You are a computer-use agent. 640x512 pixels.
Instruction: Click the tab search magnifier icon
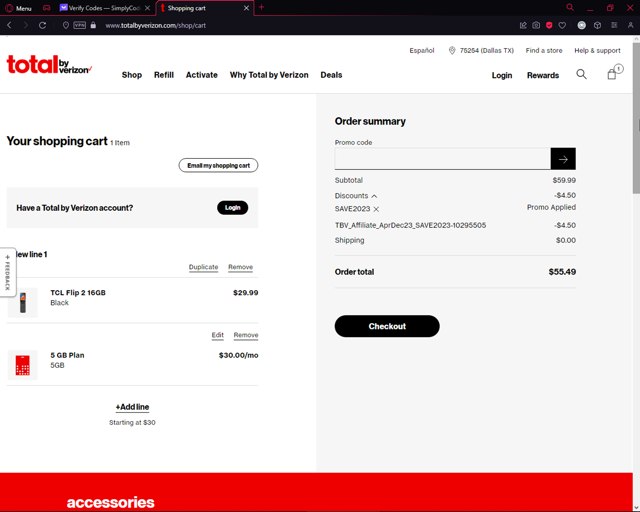coord(570,7)
